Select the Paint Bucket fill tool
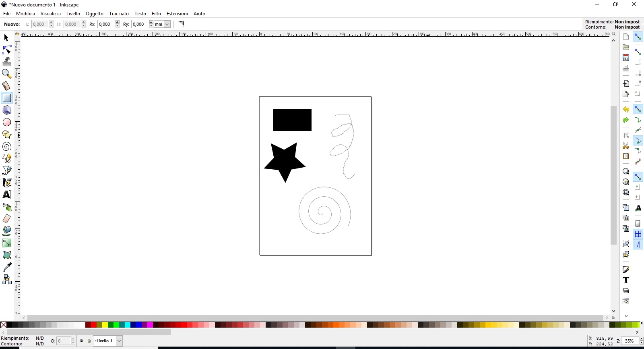This screenshot has height=349, width=644. click(6, 231)
